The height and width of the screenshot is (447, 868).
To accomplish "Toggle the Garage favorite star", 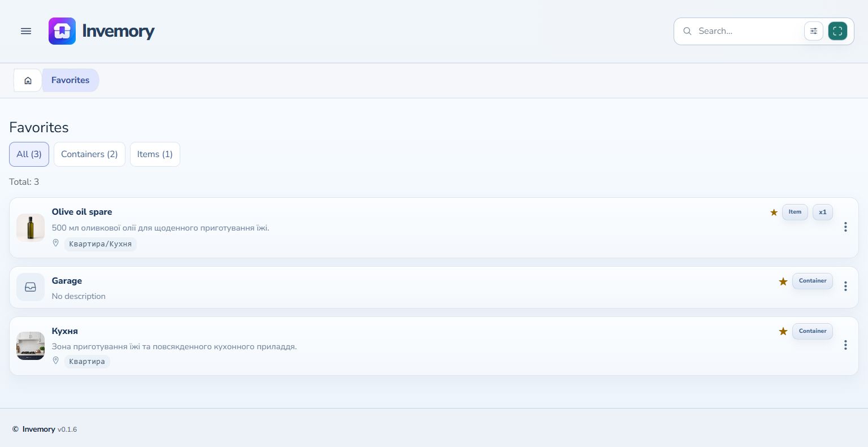I will [783, 281].
